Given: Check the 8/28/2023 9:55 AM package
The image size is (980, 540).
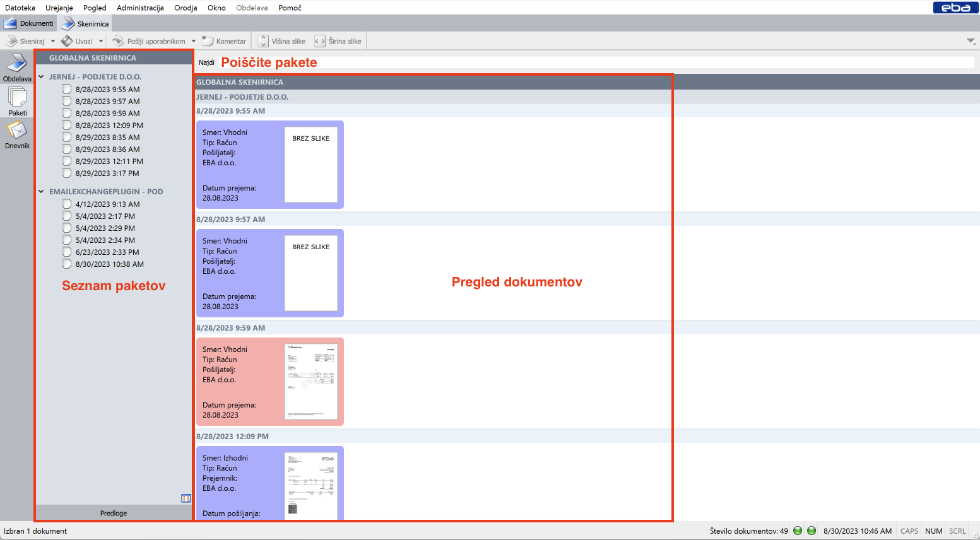Looking at the screenshot, I should (x=67, y=90).
